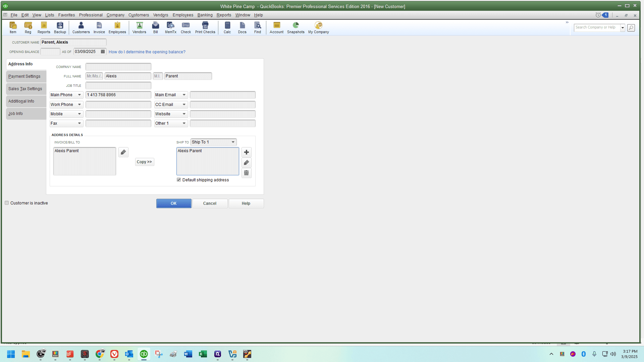Click the Customer Name field
Viewport: 644px width, 362px height.
point(73,42)
